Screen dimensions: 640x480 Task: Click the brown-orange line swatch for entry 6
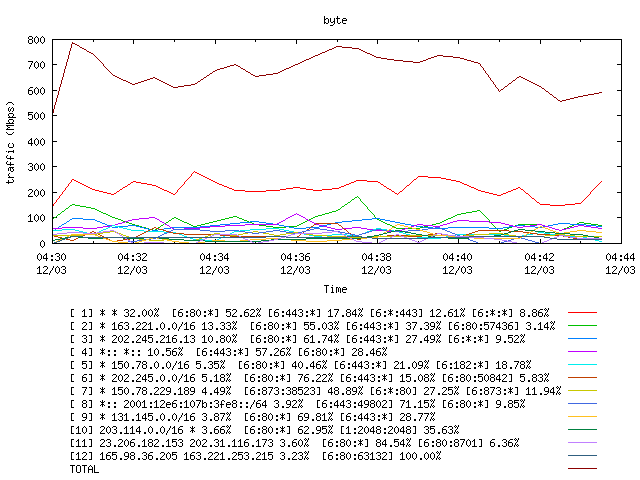582,378
